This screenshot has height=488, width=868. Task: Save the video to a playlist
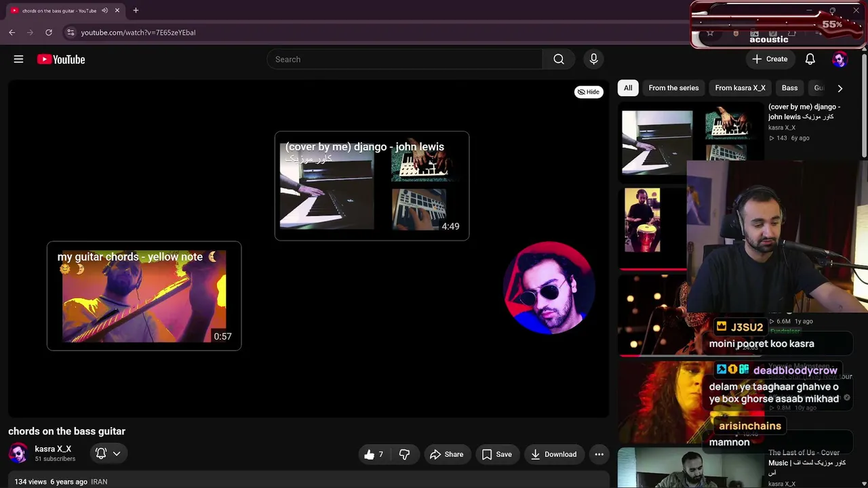496,454
